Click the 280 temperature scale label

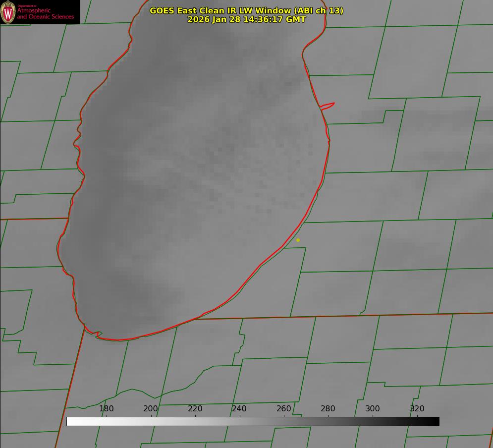tap(328, 409)
